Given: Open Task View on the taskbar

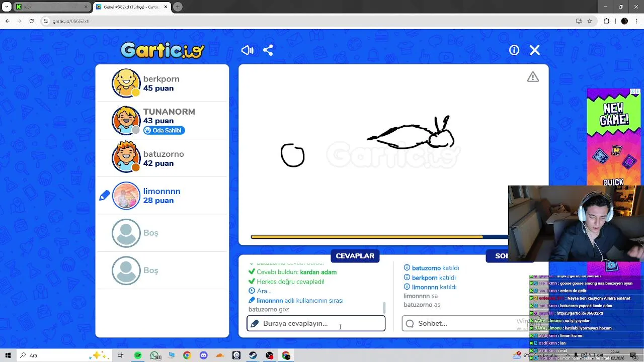Looking at the screenshot, I should coord(121,355).
